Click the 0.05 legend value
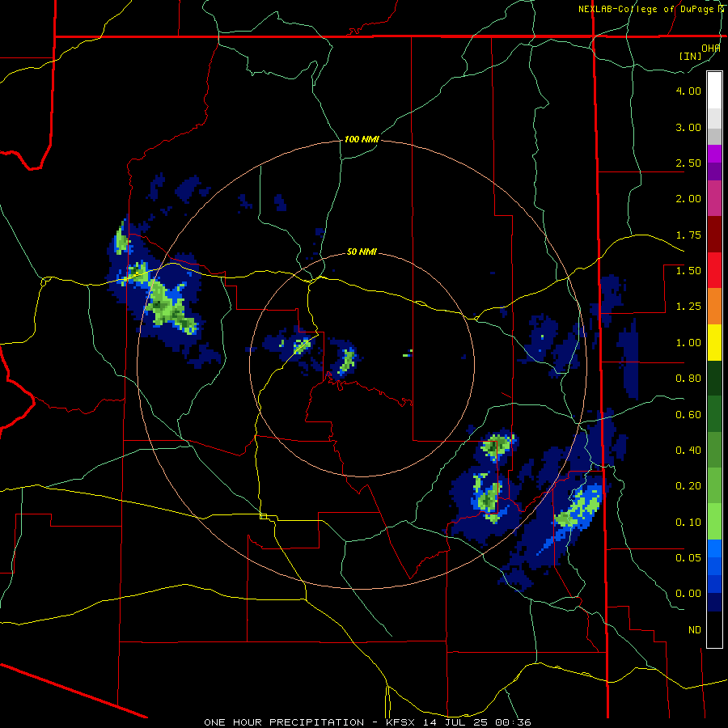 click(688, 557)
